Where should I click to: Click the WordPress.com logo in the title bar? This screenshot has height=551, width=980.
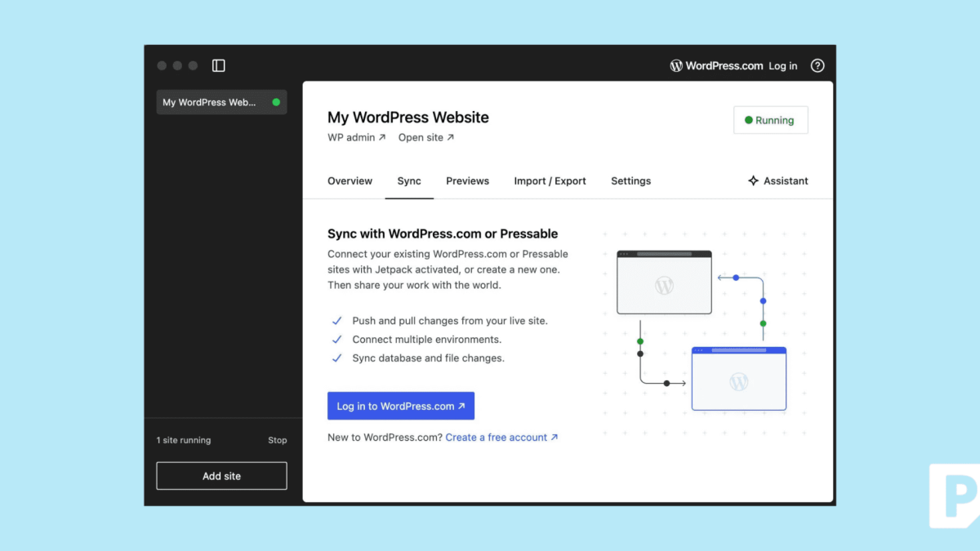(675, 65)
